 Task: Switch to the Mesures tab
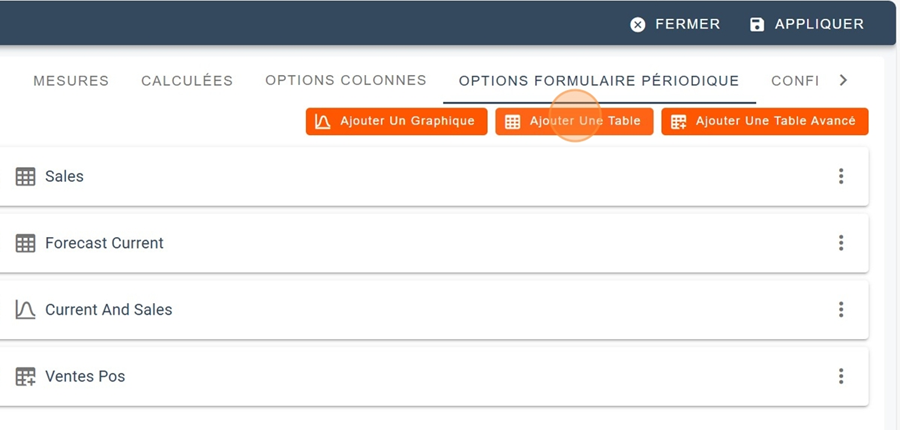point(71,81)
